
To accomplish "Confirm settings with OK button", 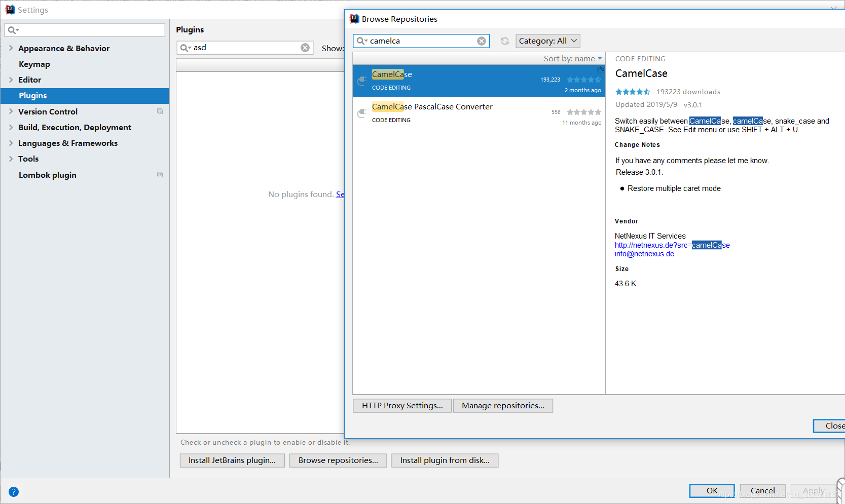I will (712, 491).
